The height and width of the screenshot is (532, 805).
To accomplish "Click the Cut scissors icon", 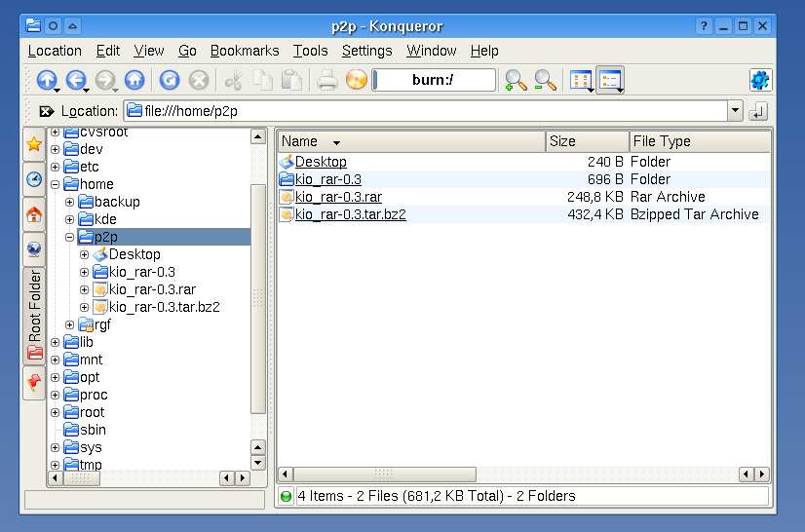I will coord(234,80).
